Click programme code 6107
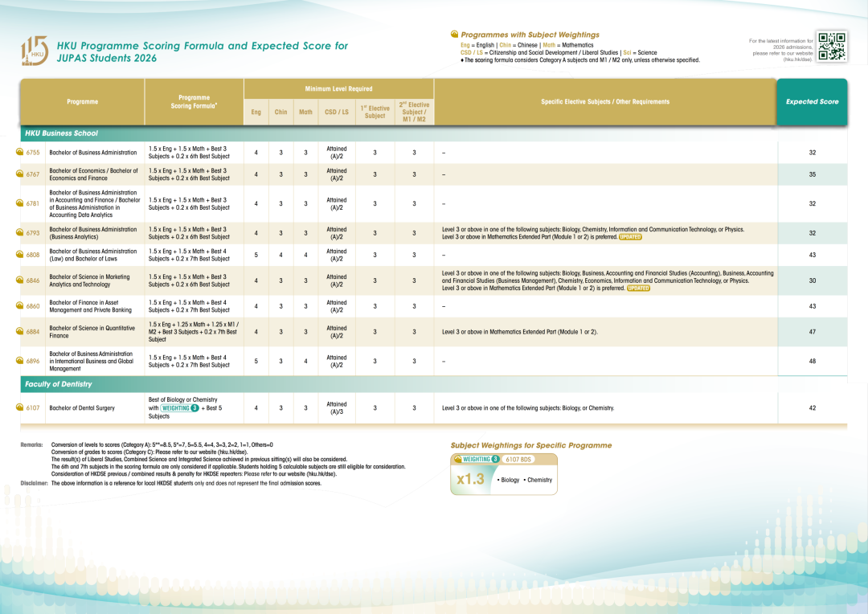The image size is (868, 614). [33, 408]
